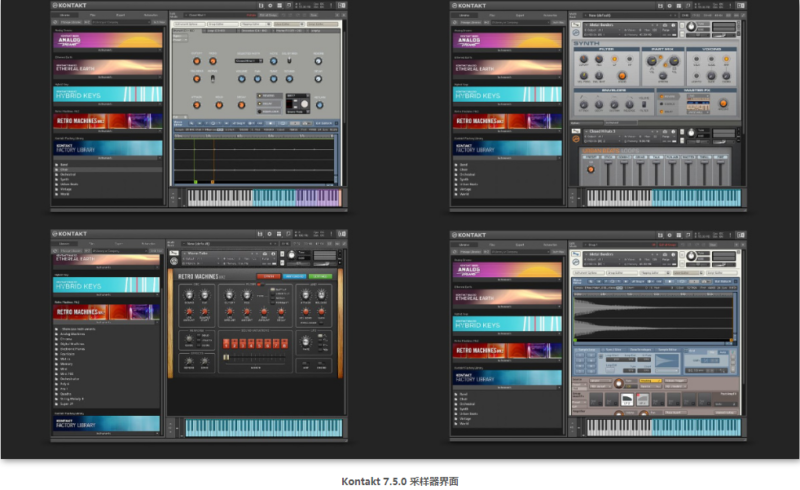This screenshot has width=800, height=490.
Task: Open settings gear in top-left Kontakt window header
Action: (270, 5)
